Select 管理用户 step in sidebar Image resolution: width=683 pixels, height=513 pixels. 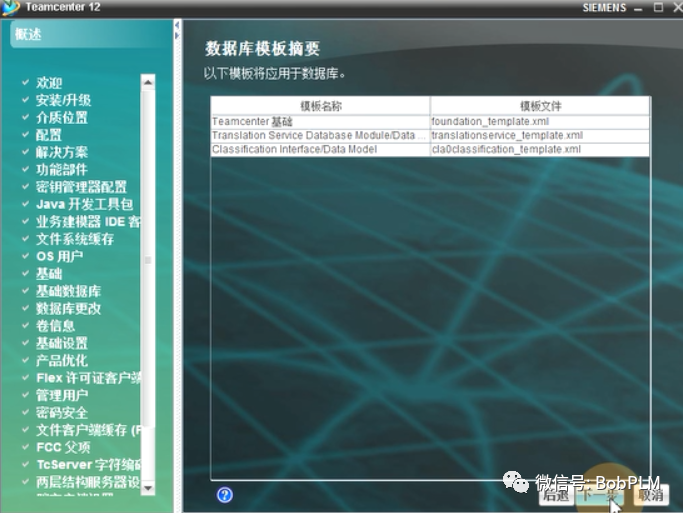click(61, 395)
